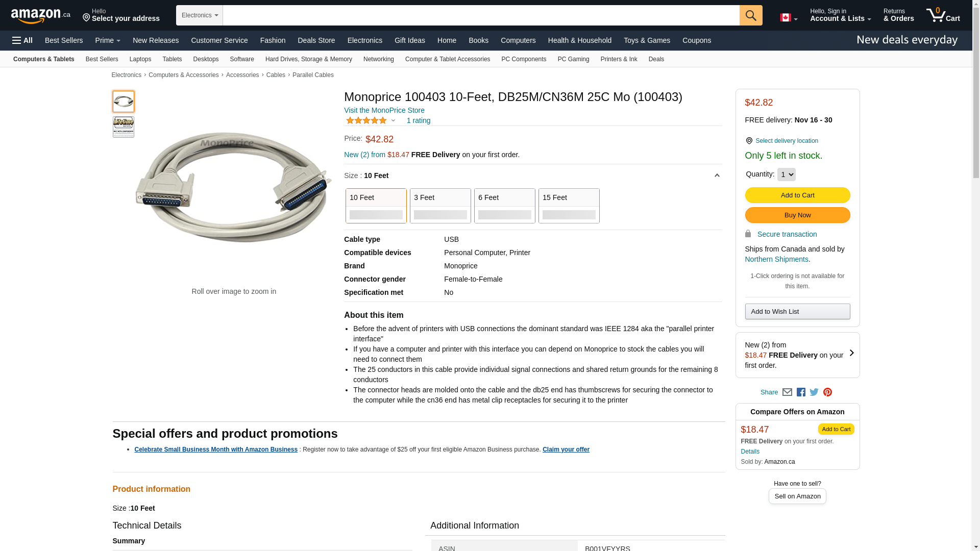Open the PC Gaming subnav tab
The width and height of the screenshot is (980, 551).
point(573,59)
